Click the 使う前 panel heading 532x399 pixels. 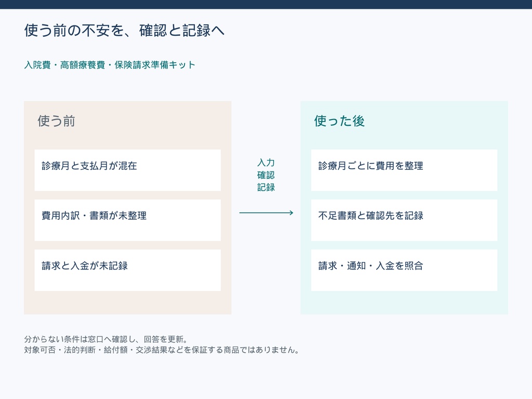coord(56,121)
